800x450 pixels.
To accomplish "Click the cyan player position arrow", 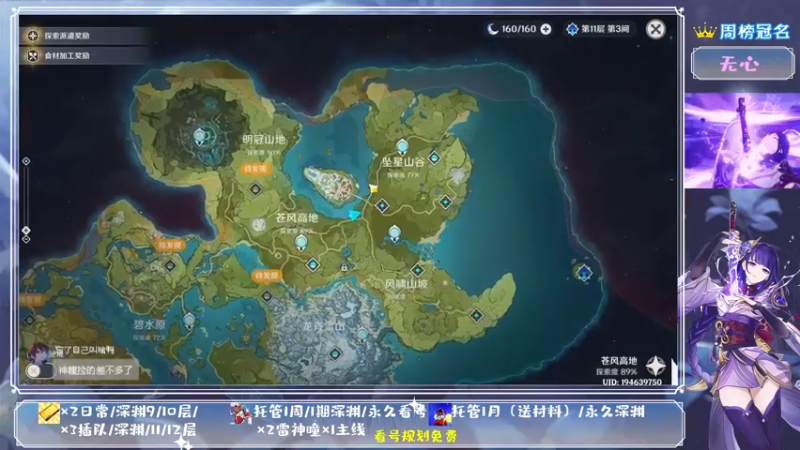I will (x=354, y=215).
